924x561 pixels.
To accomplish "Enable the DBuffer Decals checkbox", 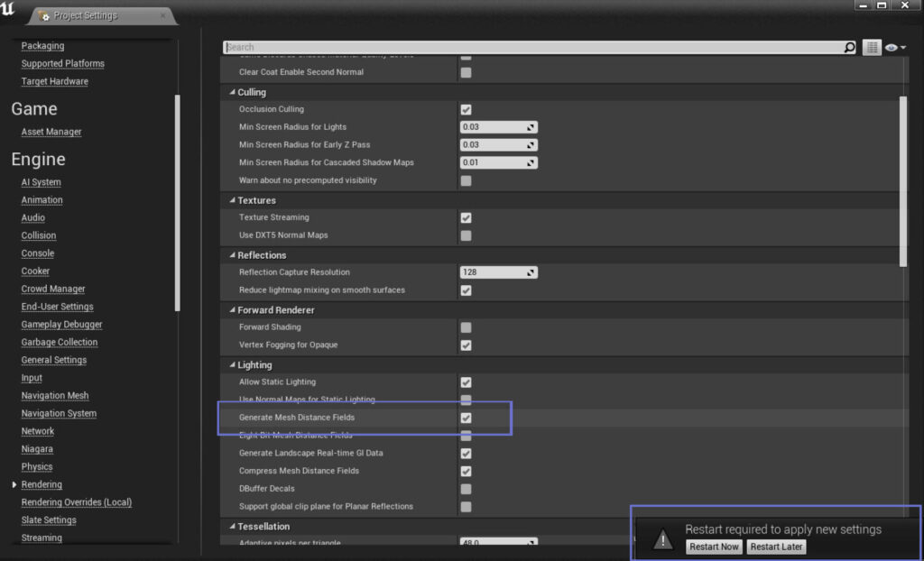I will pyautogui.click(x=467, y=489).
